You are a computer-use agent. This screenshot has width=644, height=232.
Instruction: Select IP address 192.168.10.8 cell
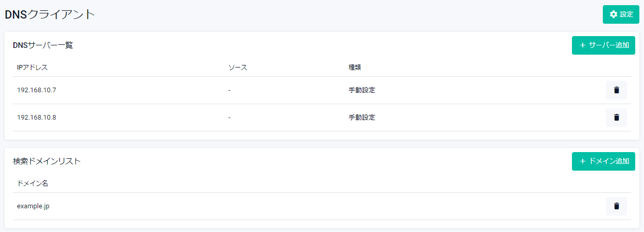37,118
